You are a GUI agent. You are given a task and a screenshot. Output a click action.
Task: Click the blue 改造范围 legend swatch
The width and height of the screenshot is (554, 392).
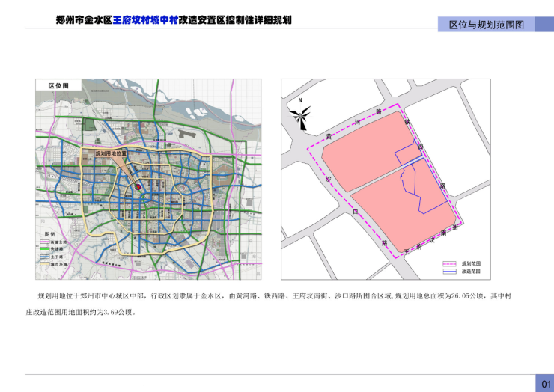[449, 272]
